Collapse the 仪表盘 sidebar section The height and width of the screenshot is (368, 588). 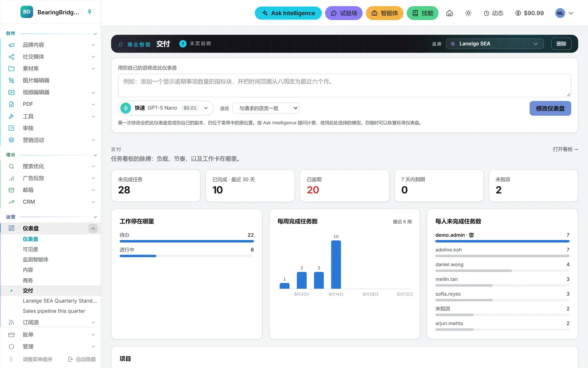93,228
